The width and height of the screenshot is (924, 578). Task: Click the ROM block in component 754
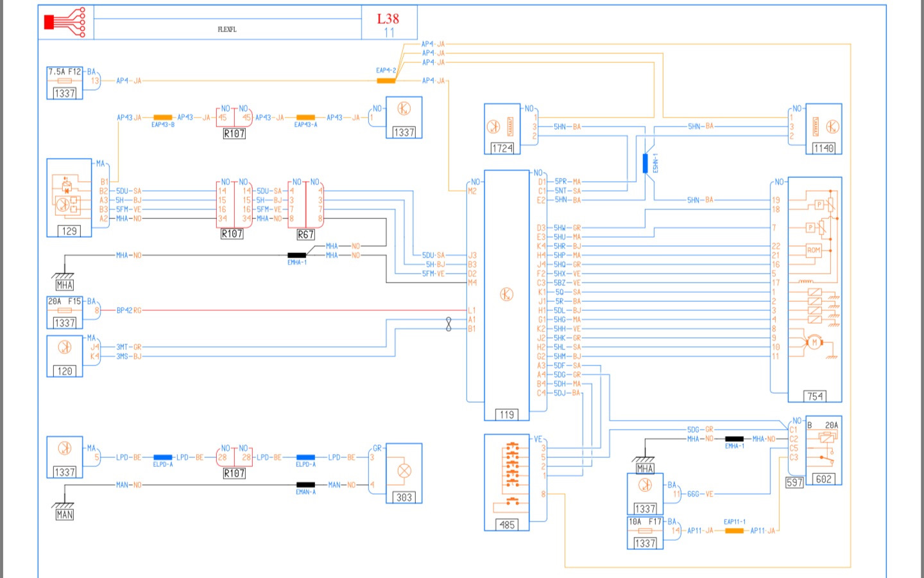point(814,250)
